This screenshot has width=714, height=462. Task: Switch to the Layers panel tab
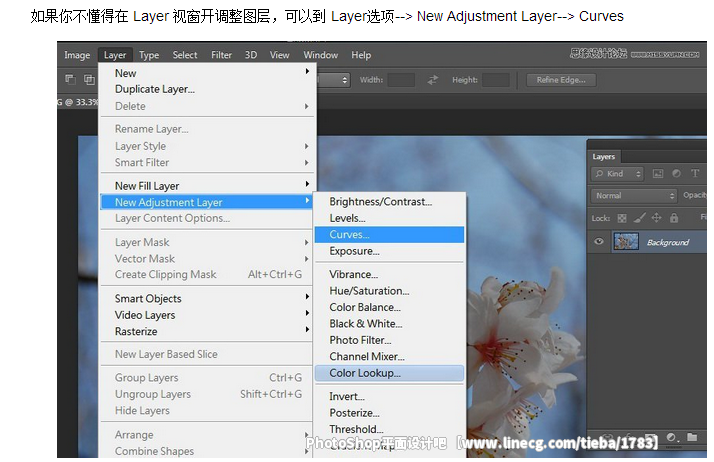click(604, 157)
